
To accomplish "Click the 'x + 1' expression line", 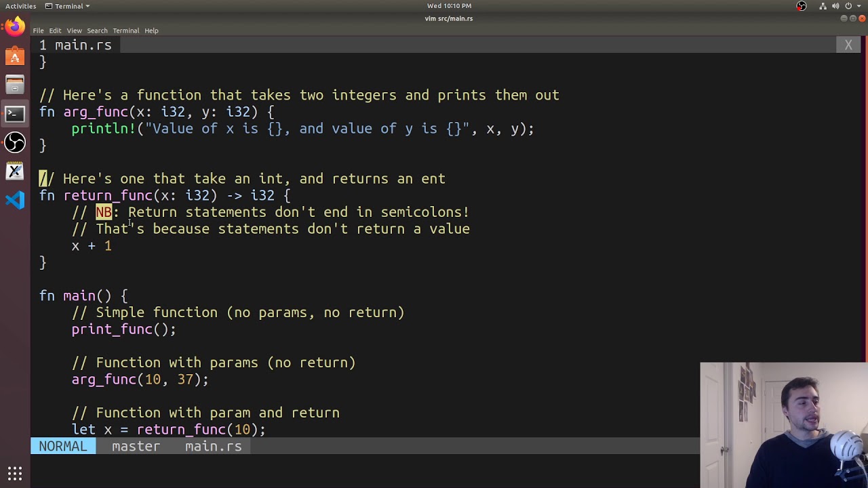I will click(92, 245).
